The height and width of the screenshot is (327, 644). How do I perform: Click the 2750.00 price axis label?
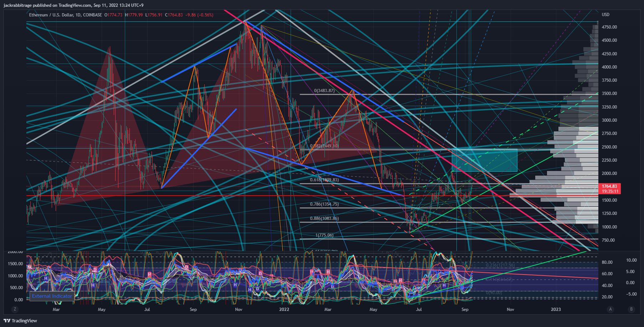609,134
